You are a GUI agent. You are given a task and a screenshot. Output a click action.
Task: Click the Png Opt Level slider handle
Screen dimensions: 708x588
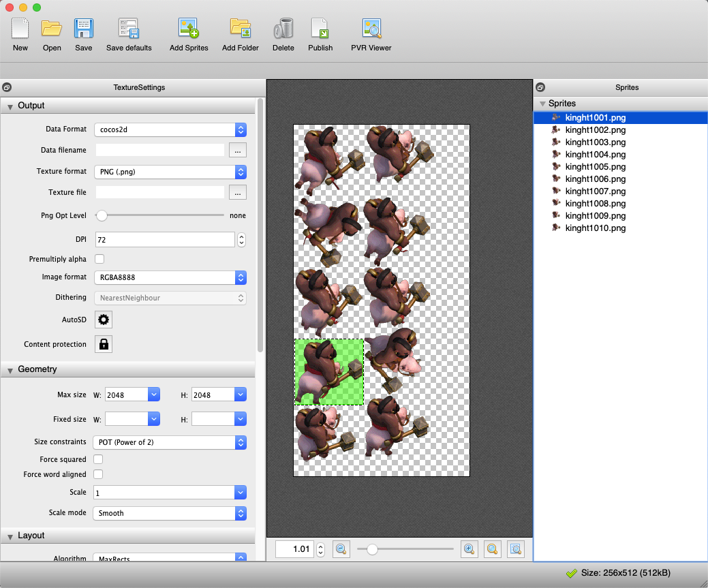(x=102, y=215)
